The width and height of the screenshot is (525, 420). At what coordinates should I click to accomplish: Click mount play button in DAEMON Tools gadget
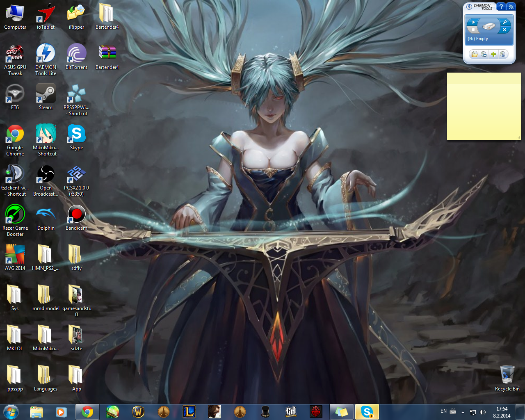point(473,22)
